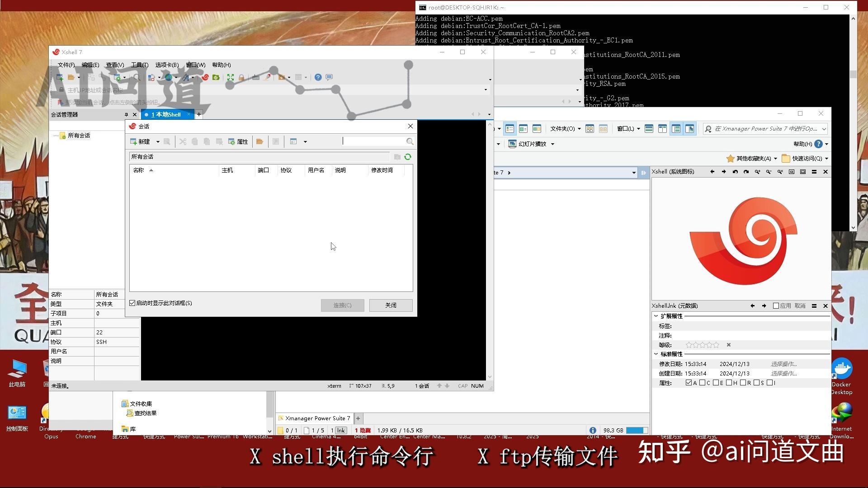This screenshot has height=488, width=868.
Task: Click rotate right icon in Xshell (系统图标) viewer panel
Action: click(746, 172)
